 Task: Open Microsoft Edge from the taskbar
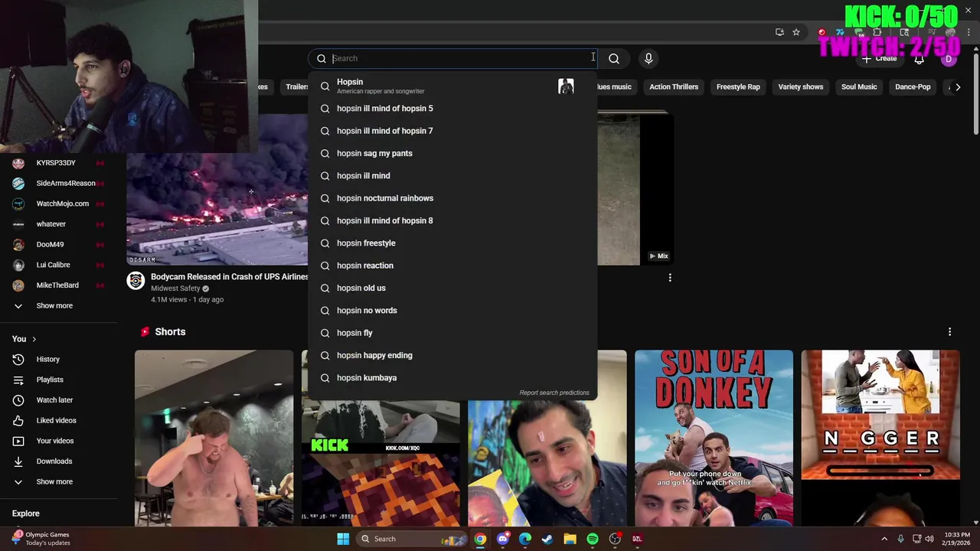coord(524,539)
